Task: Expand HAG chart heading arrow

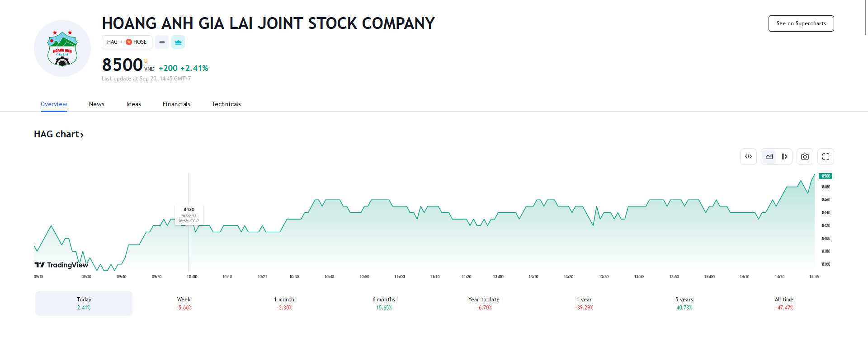Action: (82, 135)
